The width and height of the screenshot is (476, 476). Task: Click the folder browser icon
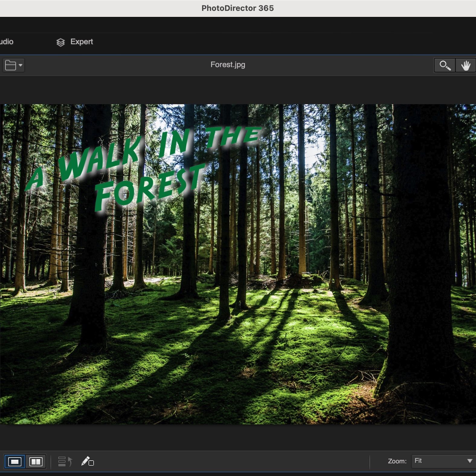coord(11,65)
